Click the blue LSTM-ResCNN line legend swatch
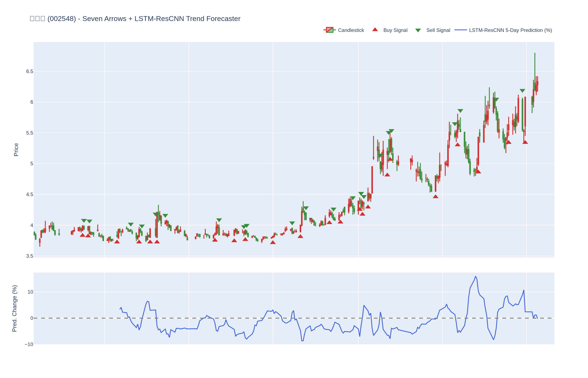This screenshot has width=588, height=378. point(460,30)
